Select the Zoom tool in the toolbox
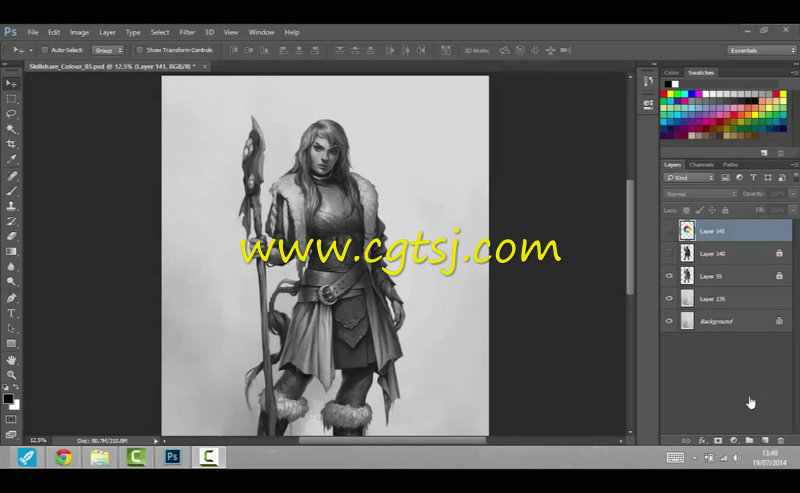This screenshot has width=800, height=493. click(11, 375)
